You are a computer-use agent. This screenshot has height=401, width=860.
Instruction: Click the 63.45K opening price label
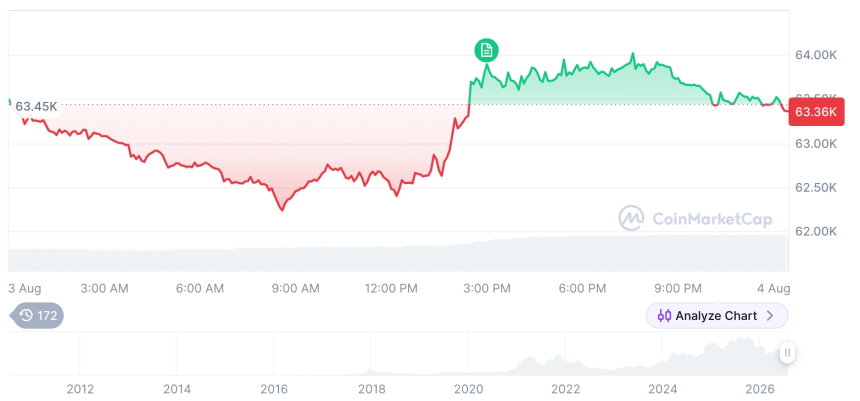click(36, 106)
